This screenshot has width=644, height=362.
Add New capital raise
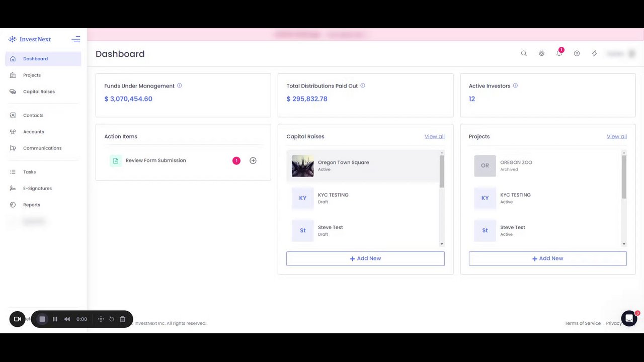point(365,258)
